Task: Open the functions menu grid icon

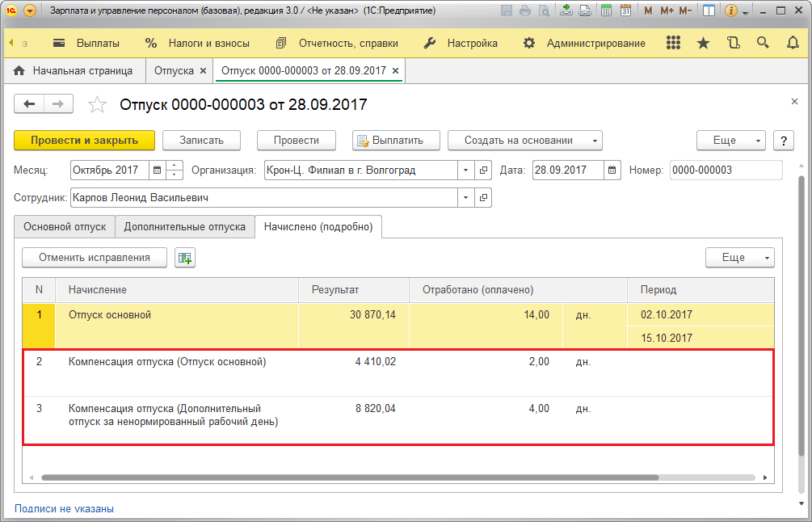Action: pos(673,43)
